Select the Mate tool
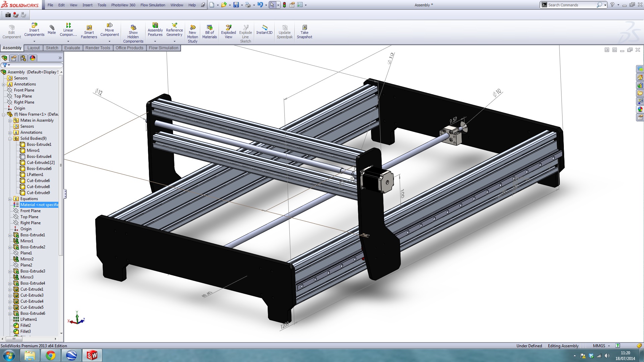 [x=52, y=28]
